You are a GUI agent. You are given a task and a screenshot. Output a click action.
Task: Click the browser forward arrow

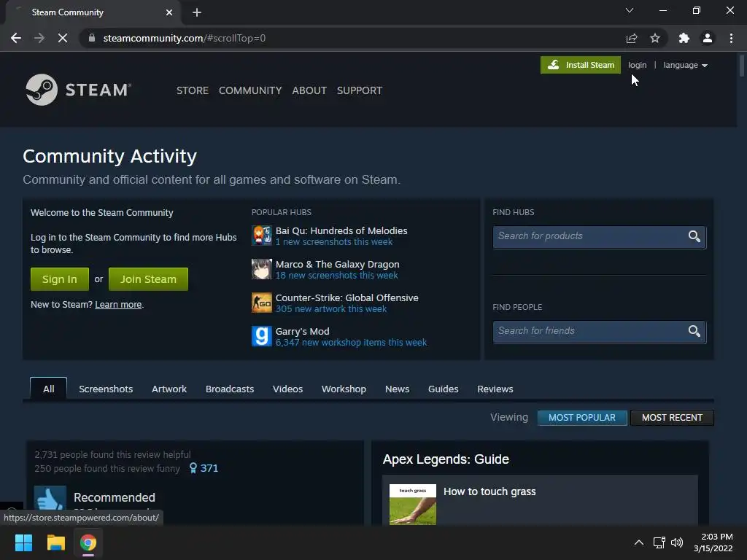point(39,38)
